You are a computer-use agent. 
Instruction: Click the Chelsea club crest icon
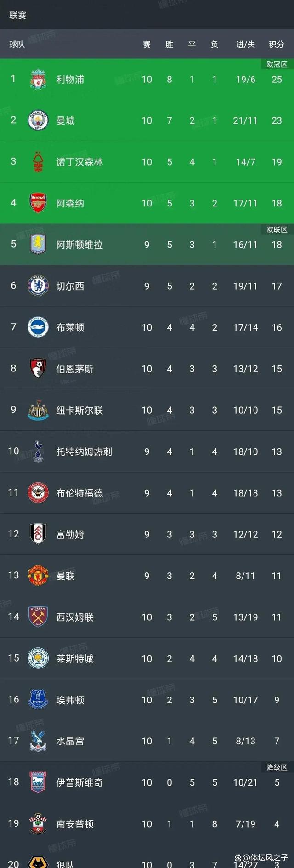(x=38, y=286)
